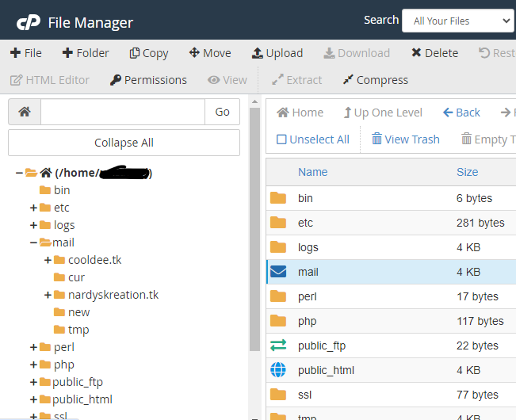Expand the etc folder in tree
The width and height of the screenshot is (516, 420).
(33, 208)
